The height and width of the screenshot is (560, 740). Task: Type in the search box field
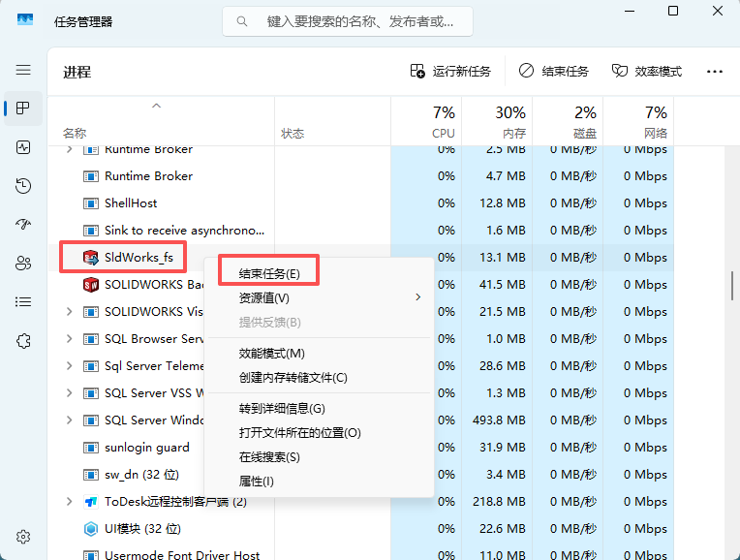click(x=348, y=21)
